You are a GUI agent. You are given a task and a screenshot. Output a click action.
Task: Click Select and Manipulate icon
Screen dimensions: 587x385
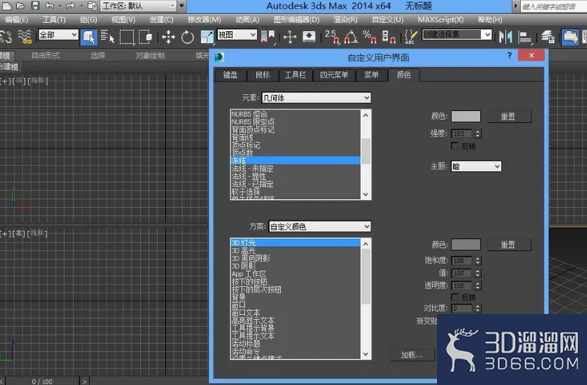click(290, 37)
